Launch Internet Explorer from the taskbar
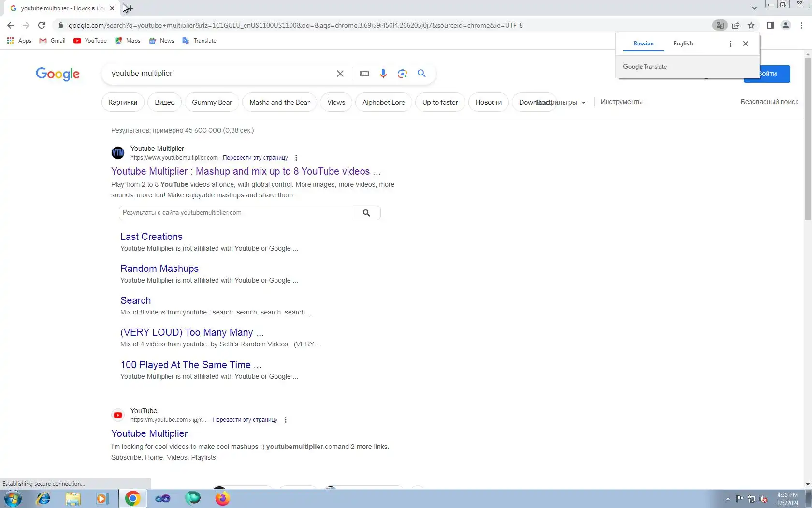Image resolution: width=812 pixels, height=508 pixels. tap(43, 498)
